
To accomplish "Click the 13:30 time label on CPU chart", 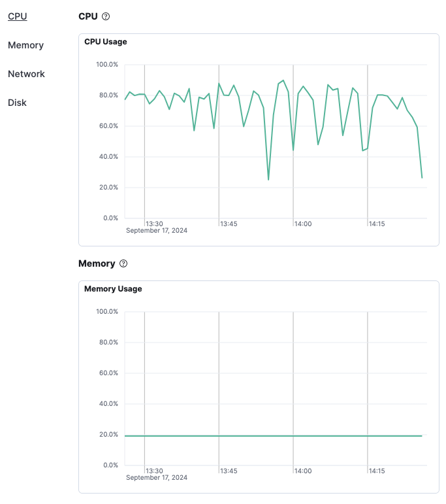I will [154, 224].
